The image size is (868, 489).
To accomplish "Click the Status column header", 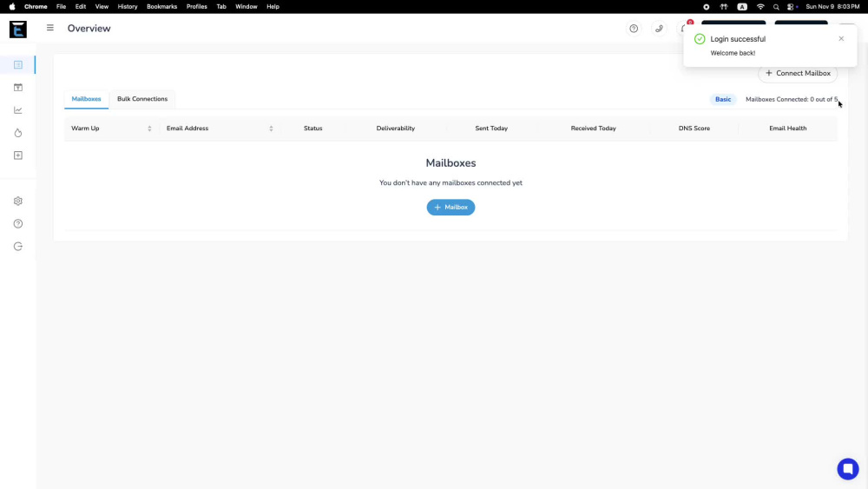I will click(312, 129).
